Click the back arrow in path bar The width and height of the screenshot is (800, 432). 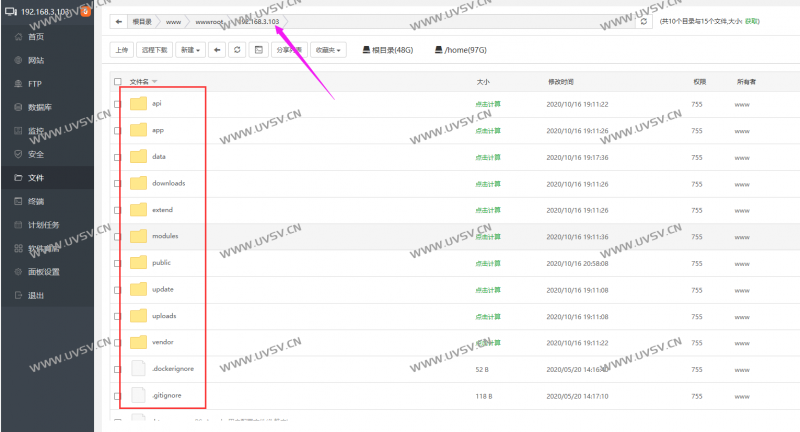click(x=119, y=21)
